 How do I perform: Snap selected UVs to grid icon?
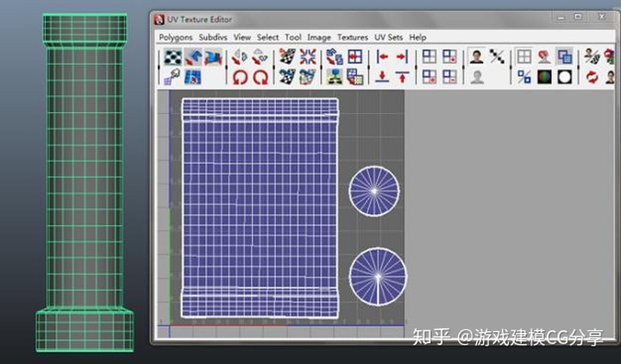coord(355,57)
